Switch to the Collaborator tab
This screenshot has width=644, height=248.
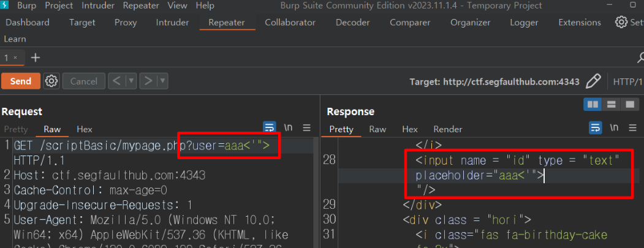290,23
